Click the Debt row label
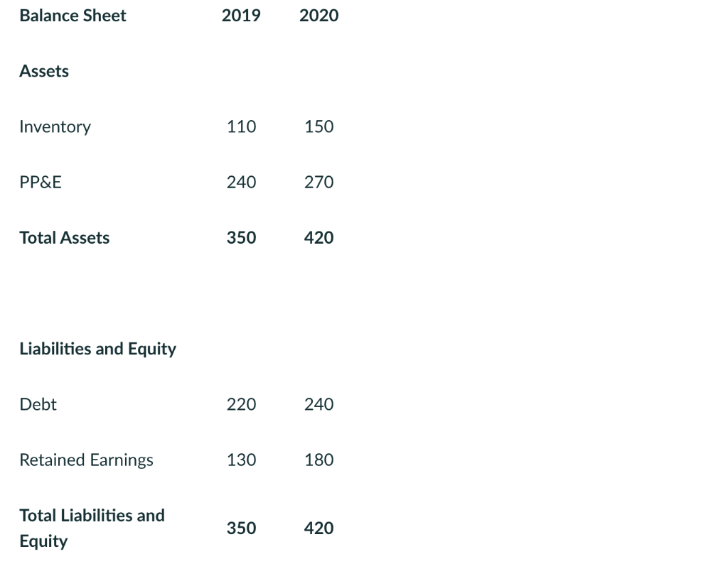The image size is (728, 564). (x=38, y=404)
